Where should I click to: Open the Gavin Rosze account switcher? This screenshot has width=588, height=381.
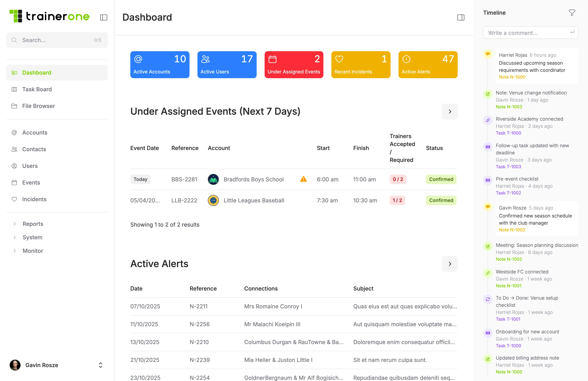(x=100, y=365)
